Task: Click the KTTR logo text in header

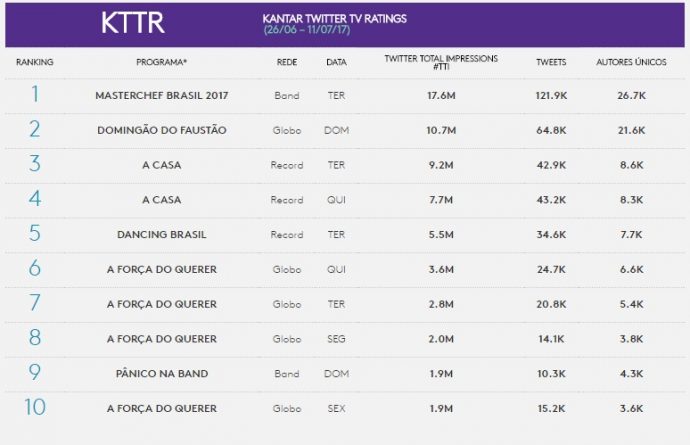Action: (133, 23)
